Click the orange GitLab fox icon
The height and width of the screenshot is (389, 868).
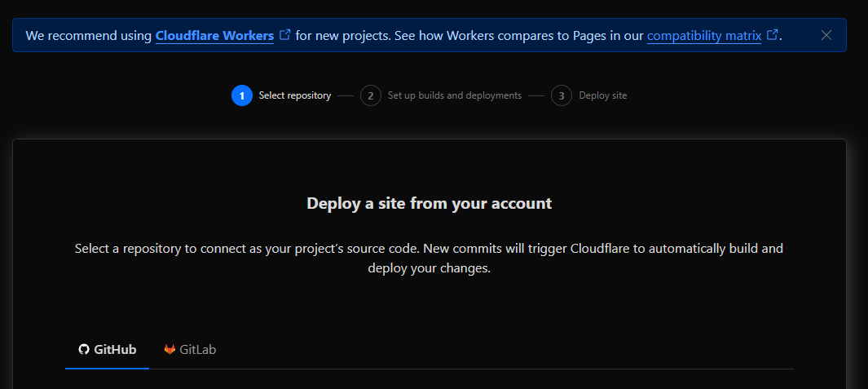170,349
